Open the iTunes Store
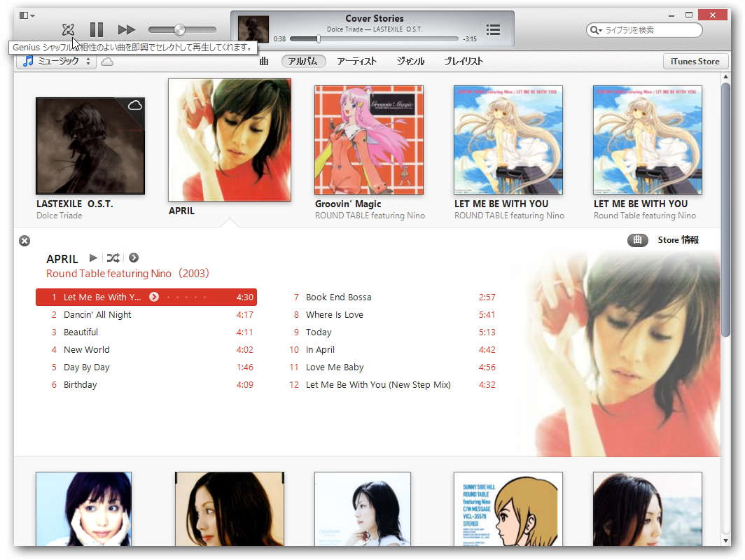This screenshot has width=745, height=560. coord(695,62)
